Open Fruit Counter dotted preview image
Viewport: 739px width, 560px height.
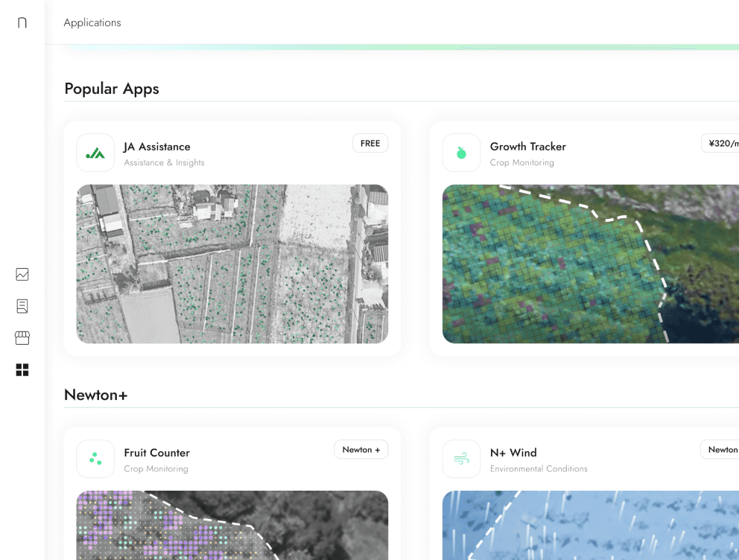(x=232, y=525)
